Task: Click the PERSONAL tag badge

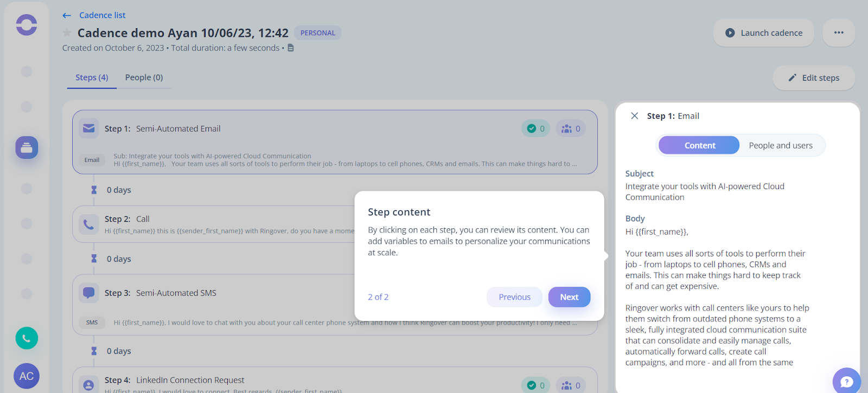Action: (318, 33)
